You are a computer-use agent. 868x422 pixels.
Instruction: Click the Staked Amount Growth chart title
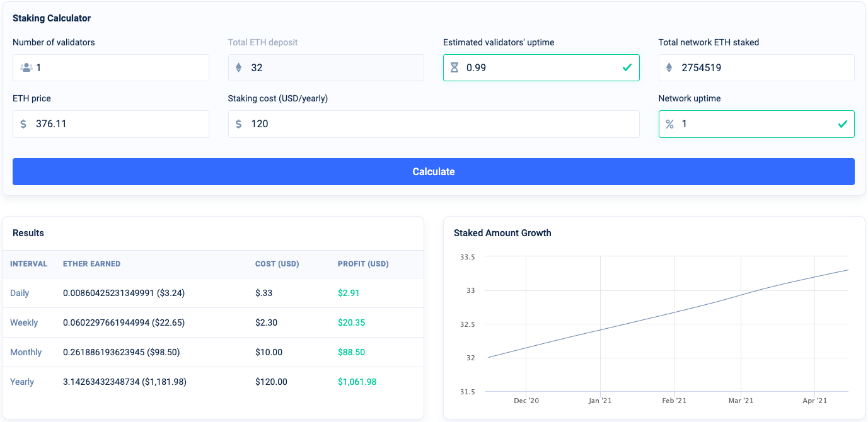502,233
